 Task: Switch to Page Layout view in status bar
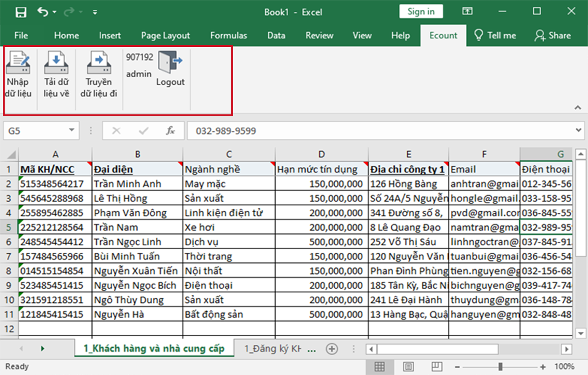pos(408,367)
